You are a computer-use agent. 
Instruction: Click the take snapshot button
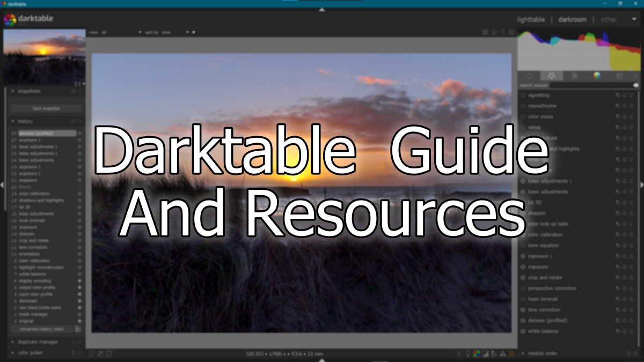(46, 108)
